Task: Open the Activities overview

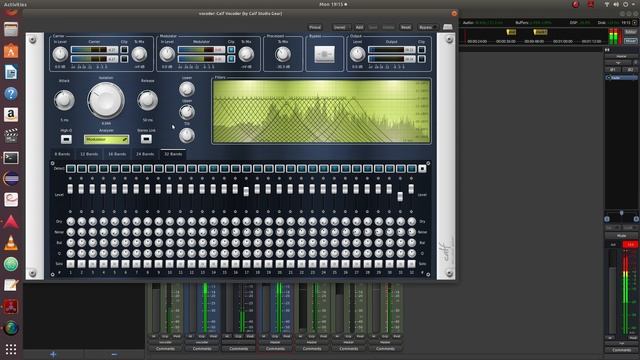Action: coord(15,4)
